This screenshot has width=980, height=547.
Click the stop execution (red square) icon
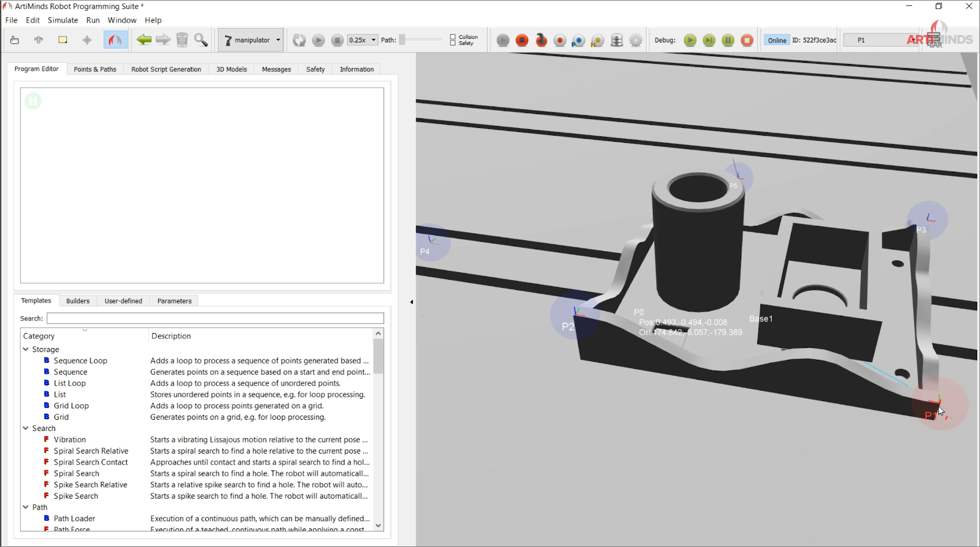coord(522,39)
